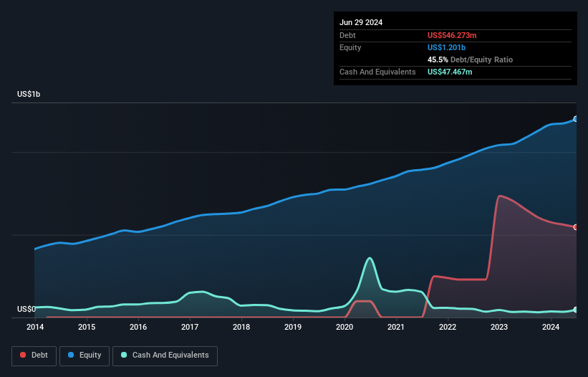Viewport: 588px width, 377px height.
Task: Select the Cash endpoint marker on chart
Action: click(x=576, y=310)
